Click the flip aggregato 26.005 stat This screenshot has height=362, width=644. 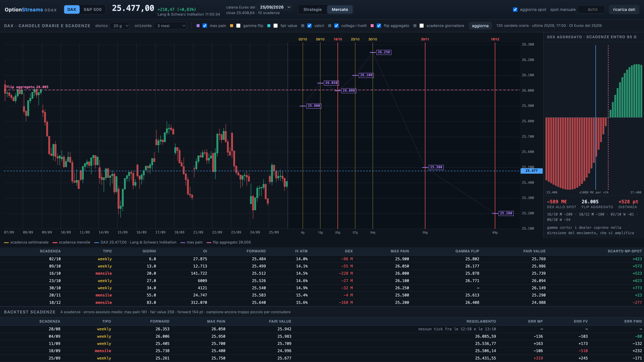tap(590, 202)
